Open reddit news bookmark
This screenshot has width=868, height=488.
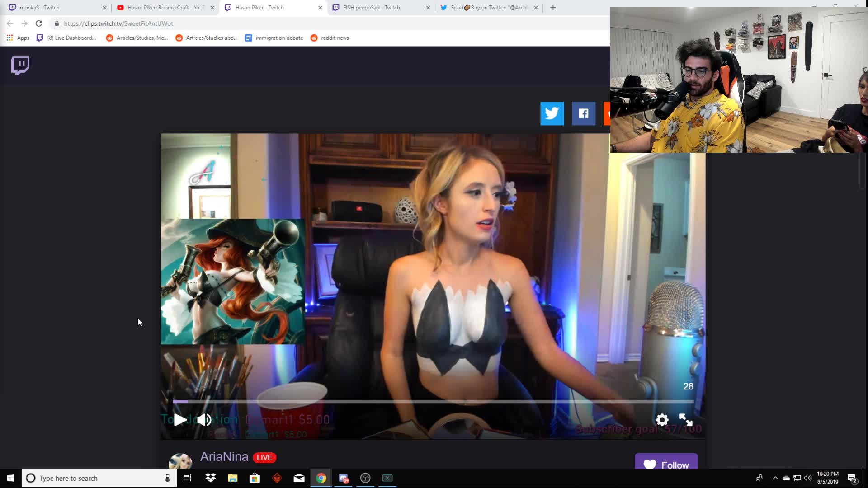pos(330,38)
